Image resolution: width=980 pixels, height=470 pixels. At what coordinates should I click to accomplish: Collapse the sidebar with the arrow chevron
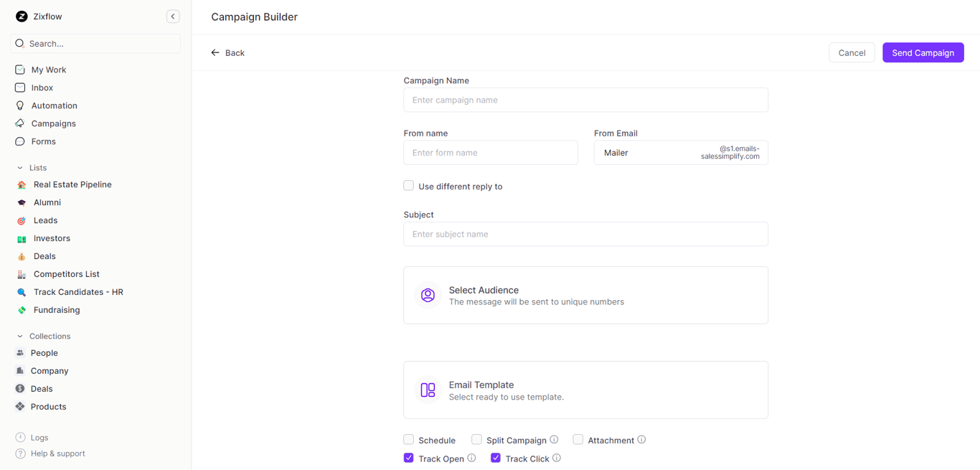pyautogui.click(x=172, y=16)
